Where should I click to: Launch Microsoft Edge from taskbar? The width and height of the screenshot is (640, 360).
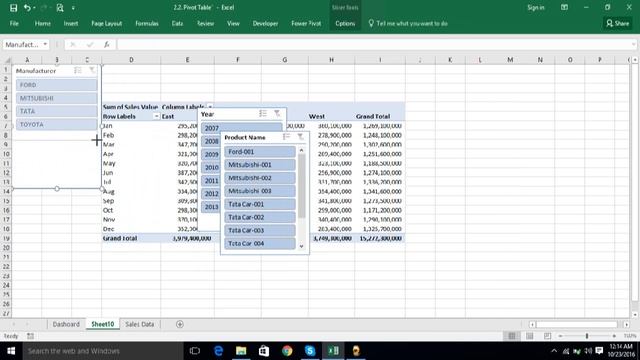click(218, 351)
